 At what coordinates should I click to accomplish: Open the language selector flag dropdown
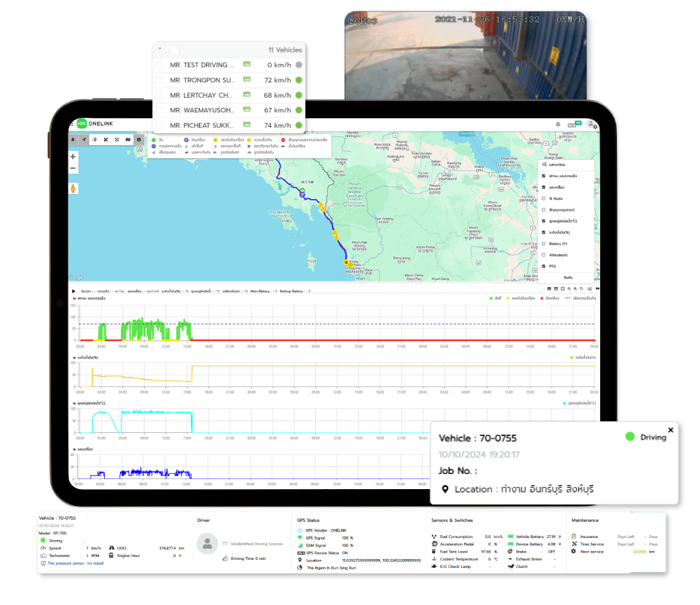(578, 124)
